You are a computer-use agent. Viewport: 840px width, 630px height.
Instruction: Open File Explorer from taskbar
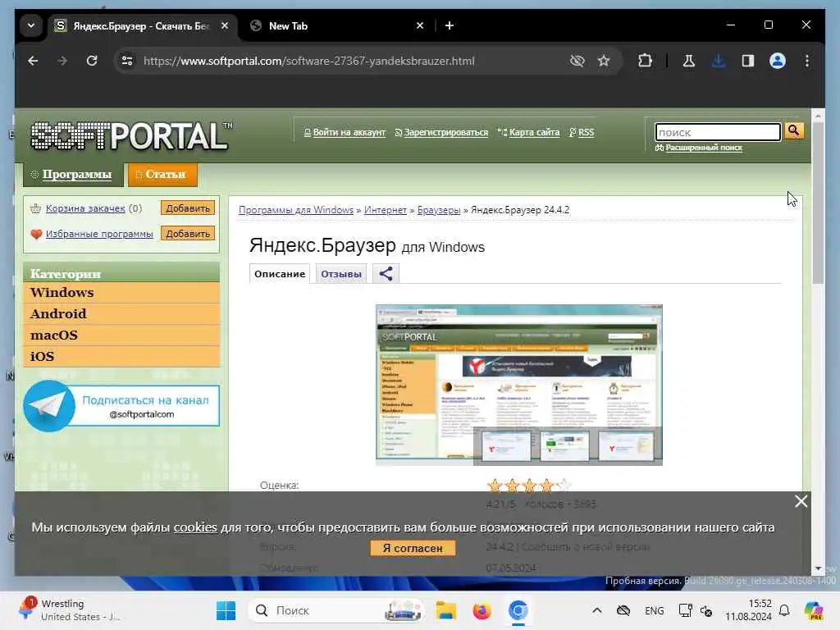tap(445, 610)
